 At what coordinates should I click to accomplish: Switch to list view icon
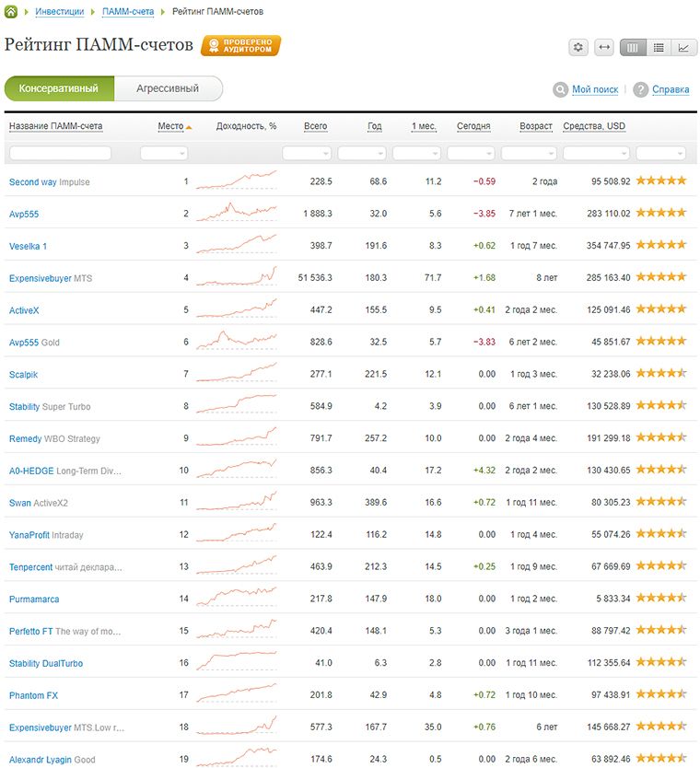coord(659,48)
